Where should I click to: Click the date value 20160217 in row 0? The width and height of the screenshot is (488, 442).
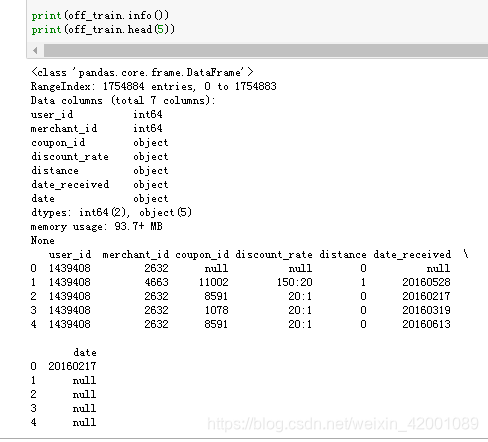click(72, 366)
